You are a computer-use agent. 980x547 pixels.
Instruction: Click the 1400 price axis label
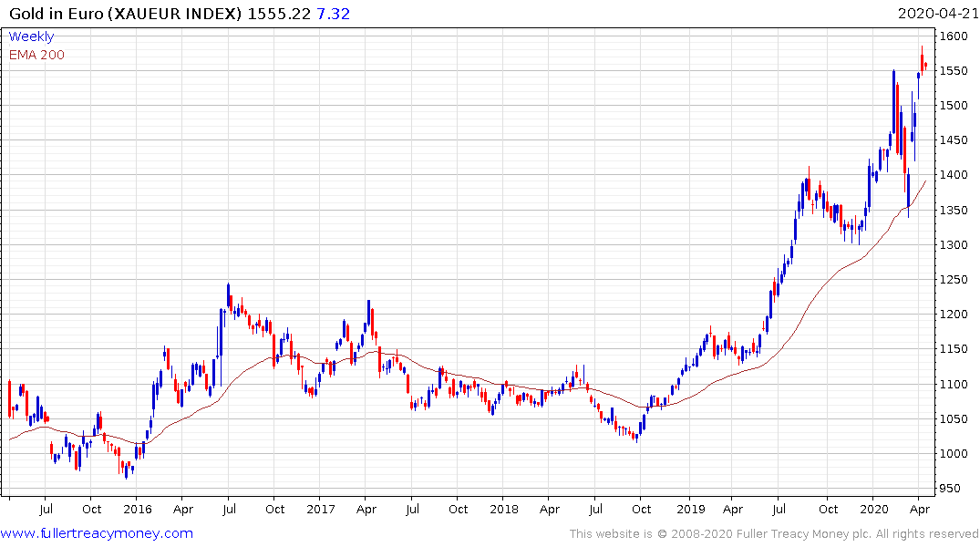[954, 175]
